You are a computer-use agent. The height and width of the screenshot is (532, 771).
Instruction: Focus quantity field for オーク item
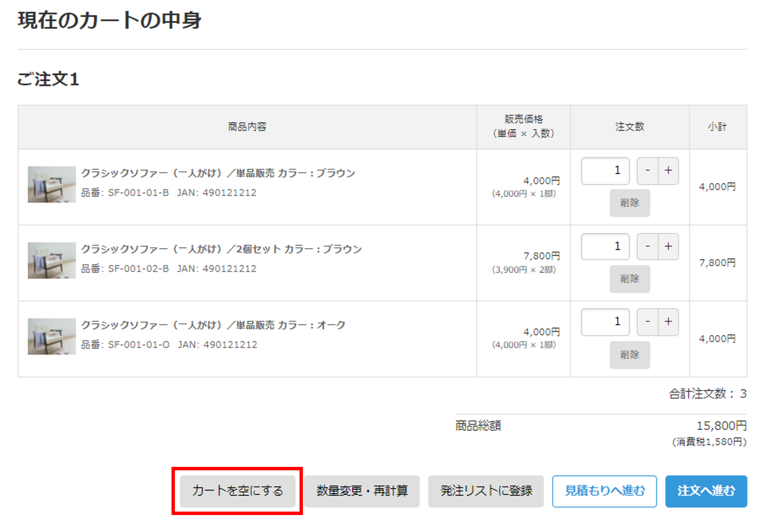(605, 322)
